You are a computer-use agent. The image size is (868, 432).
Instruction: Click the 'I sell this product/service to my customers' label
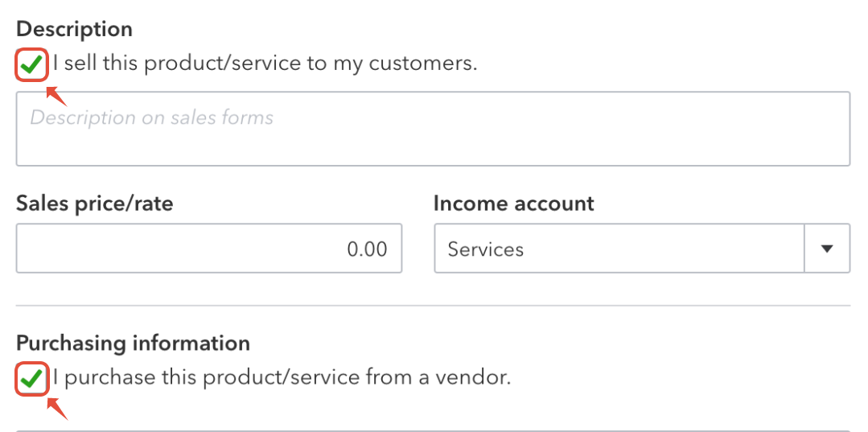(265, 64)
